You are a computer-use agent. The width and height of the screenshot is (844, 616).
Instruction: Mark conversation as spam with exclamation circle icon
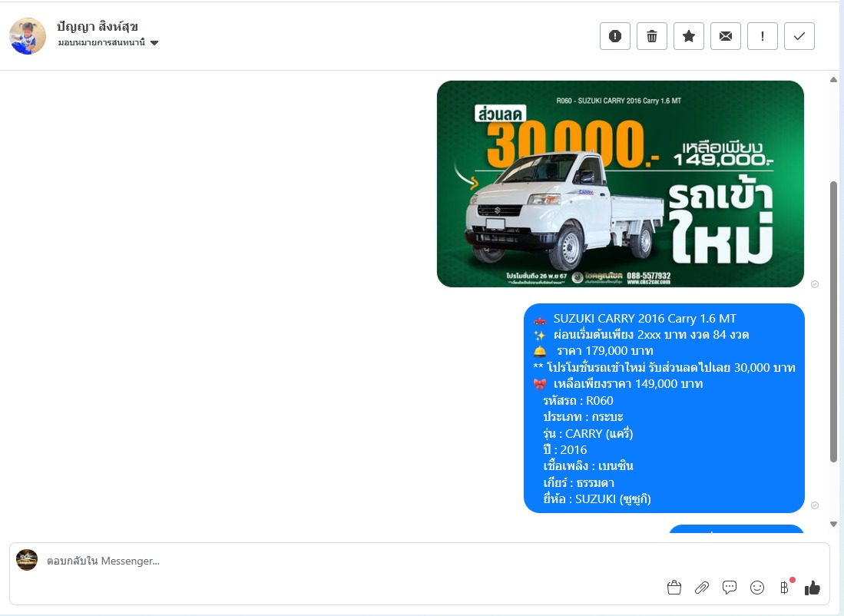pos(614,36)
